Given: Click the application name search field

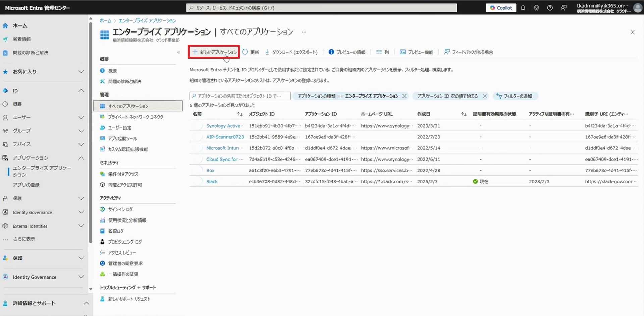Looking at the screenshot, I should click(x=240, y=96).
